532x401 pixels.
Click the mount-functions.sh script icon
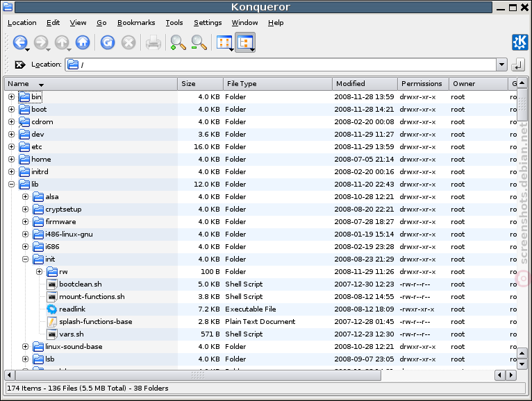click(x=52, y=297)
